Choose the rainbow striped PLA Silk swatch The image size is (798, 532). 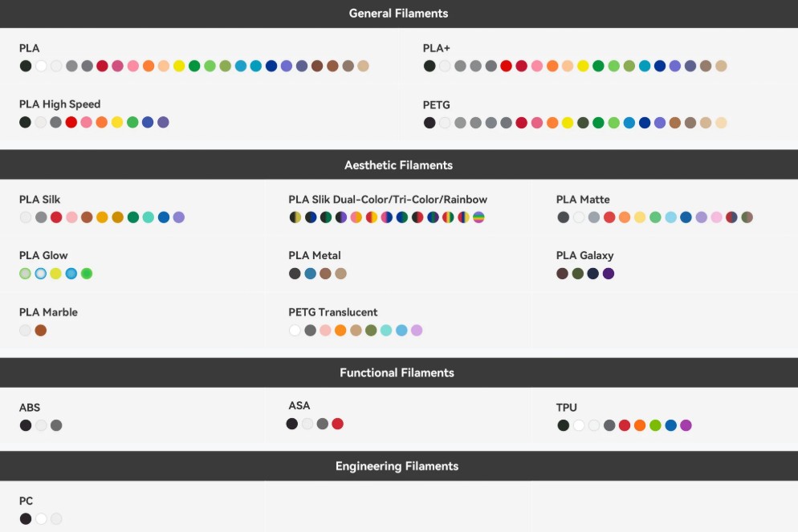pos(478,217)
